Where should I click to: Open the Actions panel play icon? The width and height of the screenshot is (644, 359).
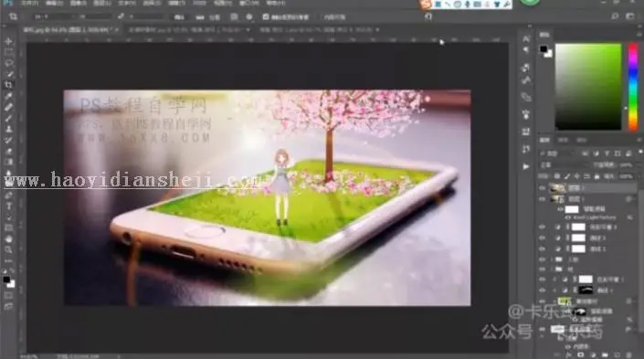point(526,166)
